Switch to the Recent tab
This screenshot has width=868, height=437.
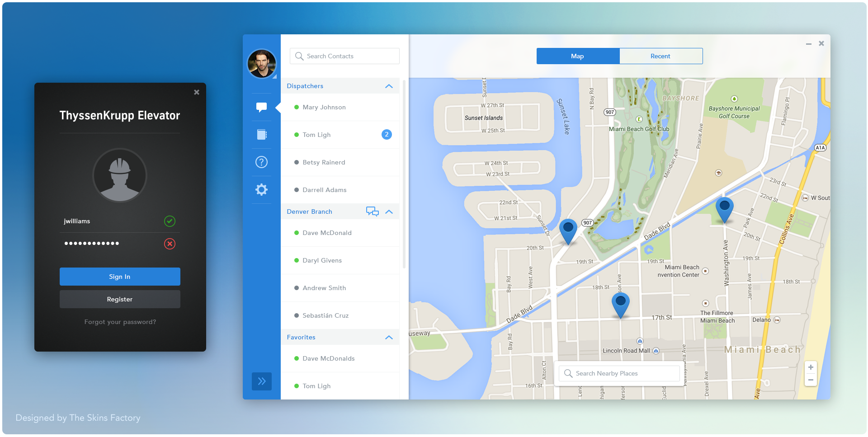pos(661,56)
